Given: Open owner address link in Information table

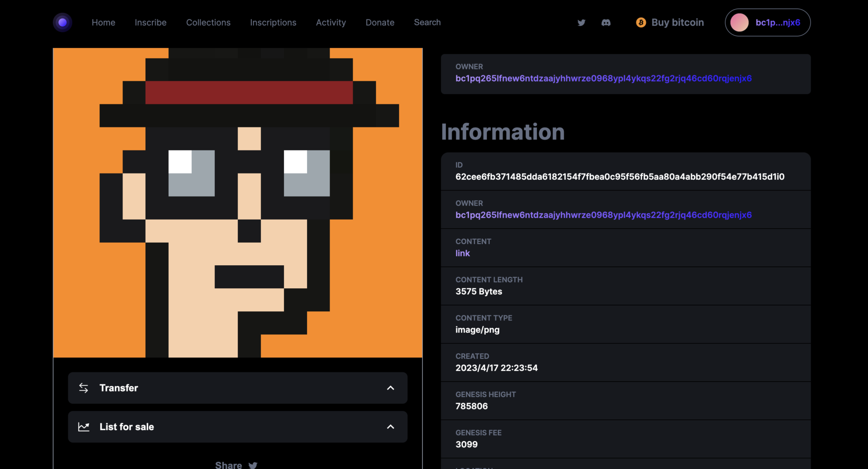Looking at the screenshot, I should pyautogui.click(x=604, y=215).
